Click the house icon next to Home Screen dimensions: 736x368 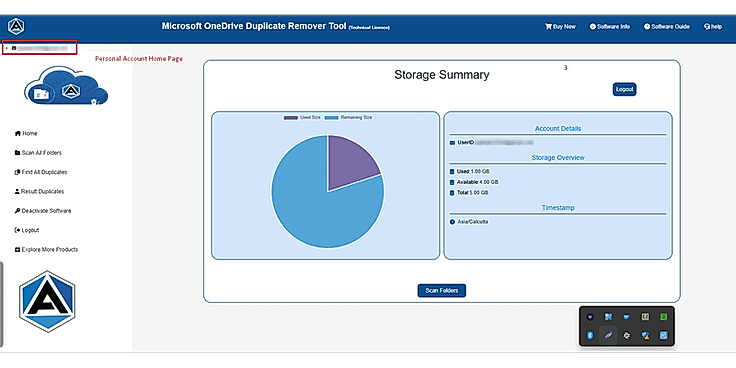(x=18, y=133)
